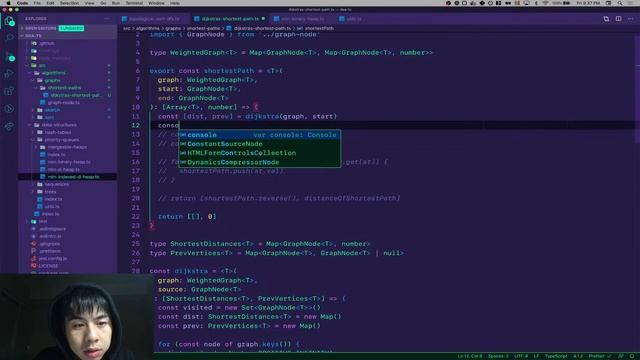Switch to the utils.ts editor tab
Screen dimensions: 640x360
point(353,19)
